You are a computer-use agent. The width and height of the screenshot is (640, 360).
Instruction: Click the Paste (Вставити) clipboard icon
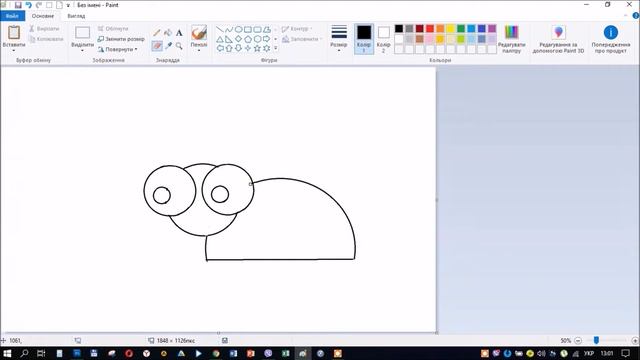pyautogui.click(x=14, y=33)
